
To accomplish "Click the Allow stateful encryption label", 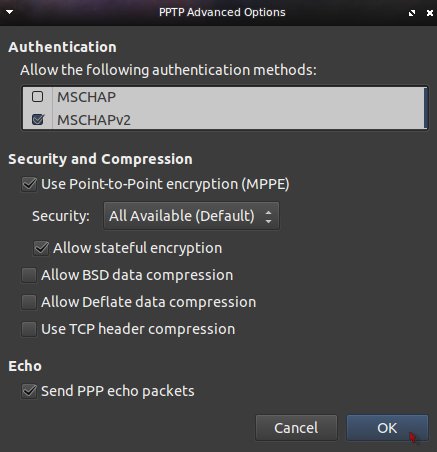I will point(138,248).
